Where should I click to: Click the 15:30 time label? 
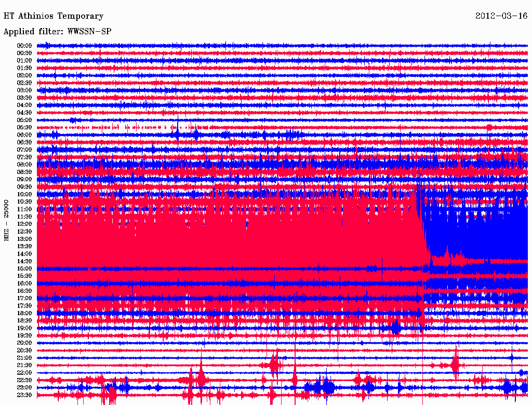[x=24, y=276]
